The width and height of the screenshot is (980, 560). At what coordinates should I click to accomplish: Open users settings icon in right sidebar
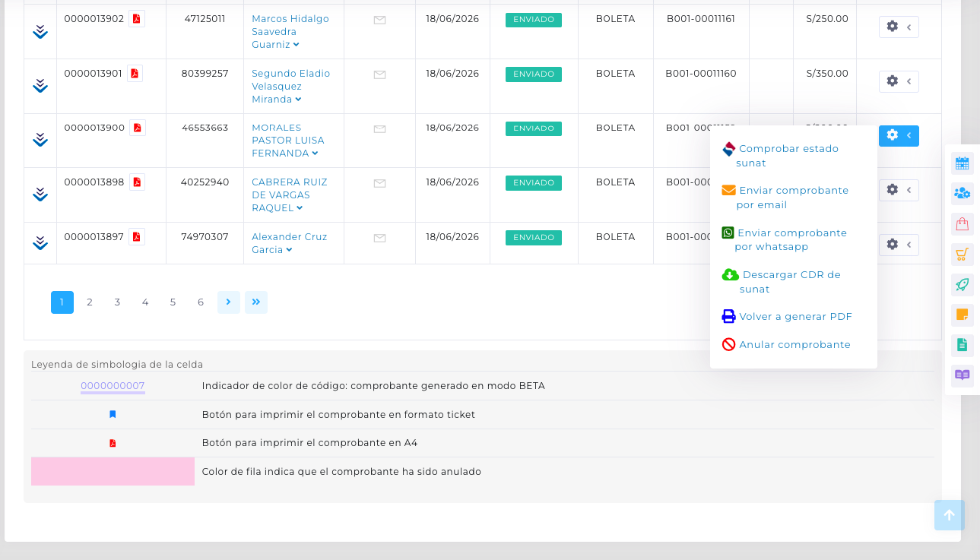coord(963,194)
